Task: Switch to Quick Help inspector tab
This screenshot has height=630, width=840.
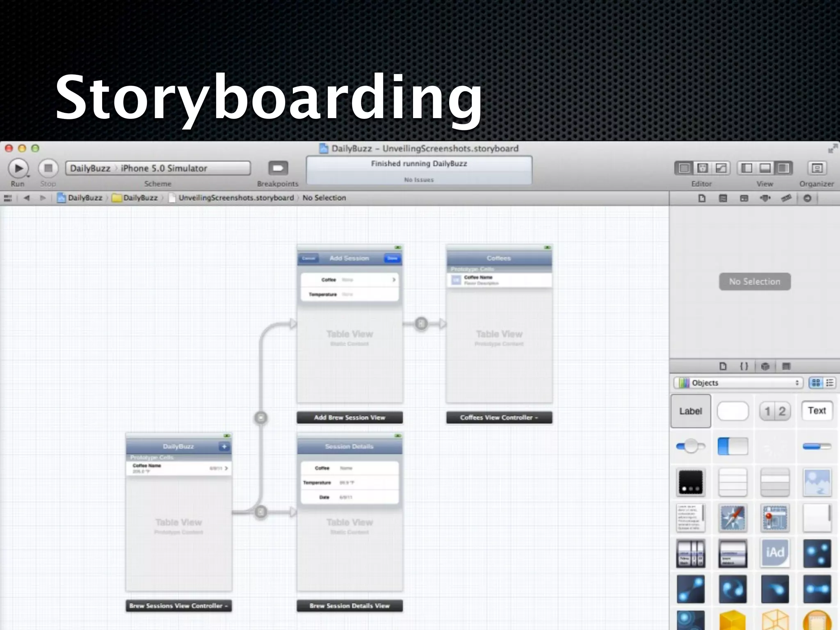Action: coord(723,199)
